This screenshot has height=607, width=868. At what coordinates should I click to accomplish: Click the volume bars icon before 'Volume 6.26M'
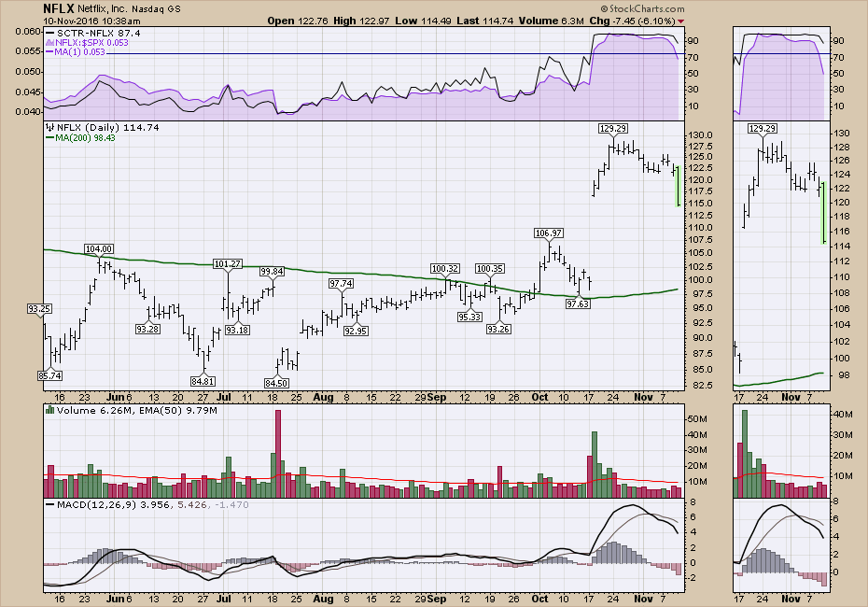(49, 410)
